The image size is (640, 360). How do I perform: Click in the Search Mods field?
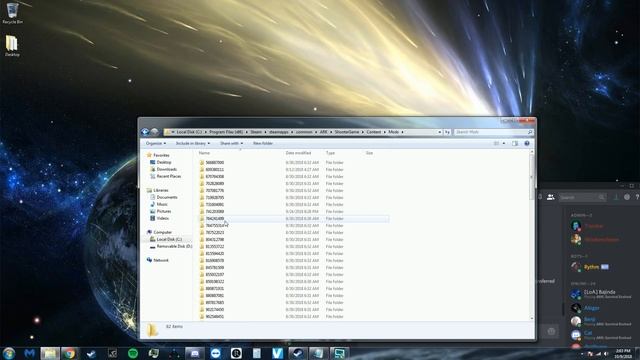point(492,132)
